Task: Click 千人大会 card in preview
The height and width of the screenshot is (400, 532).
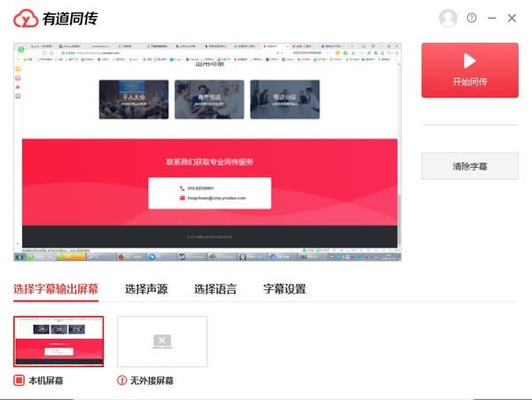Action: point(134,99)
